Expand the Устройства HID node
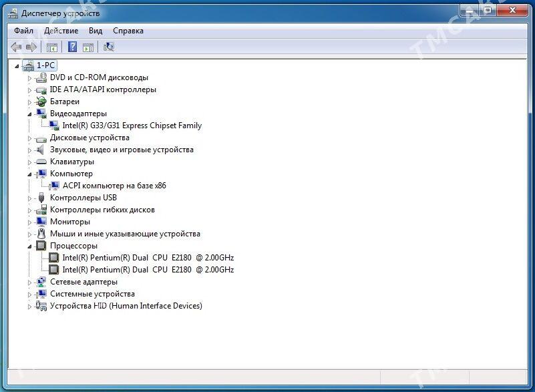The image size is (535, 392). tap(29, 307)
